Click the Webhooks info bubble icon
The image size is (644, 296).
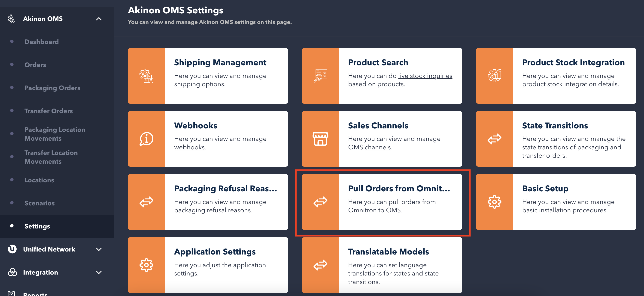pos(146,139)
